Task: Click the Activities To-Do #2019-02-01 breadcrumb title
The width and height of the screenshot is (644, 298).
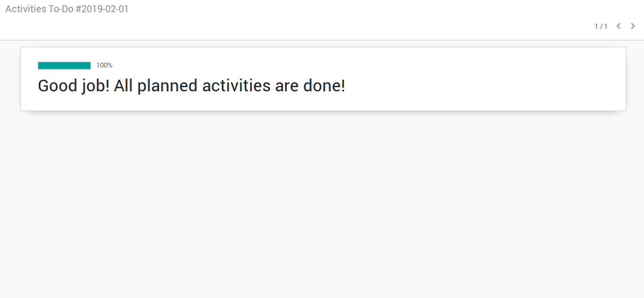Action: [67, 9]
